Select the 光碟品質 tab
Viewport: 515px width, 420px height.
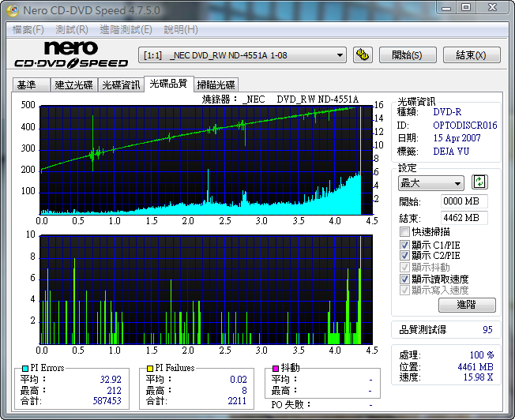pyautogui.click(x=168, y=84)
